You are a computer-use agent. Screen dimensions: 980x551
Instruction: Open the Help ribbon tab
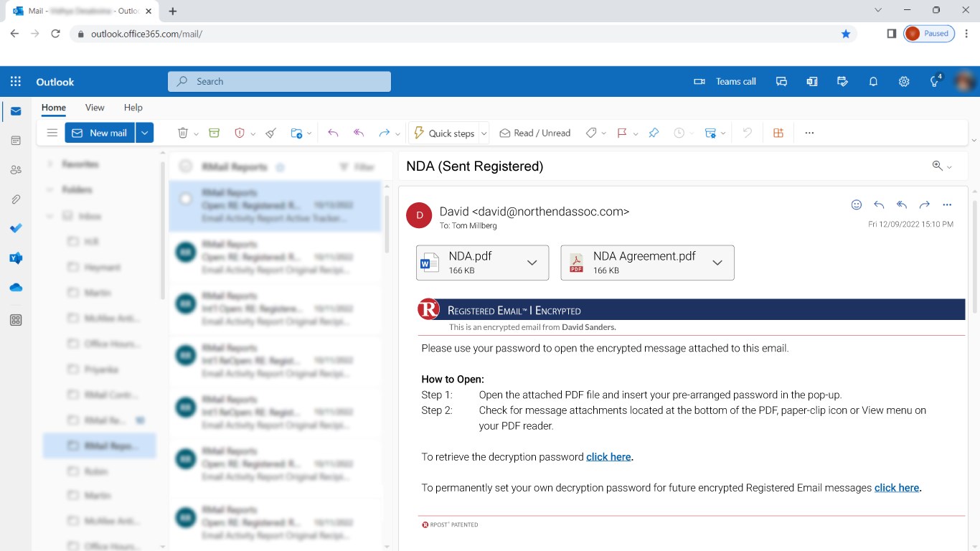pos(133,108)
